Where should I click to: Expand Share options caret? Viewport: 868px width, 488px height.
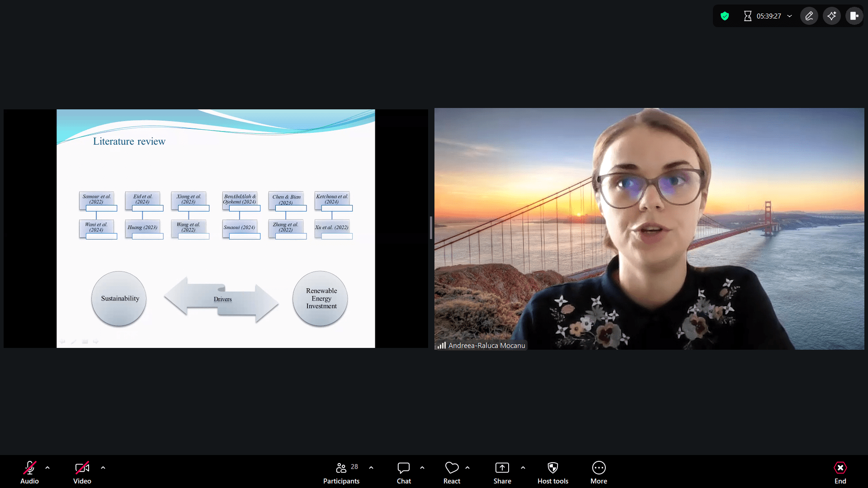tap(523, 468)
